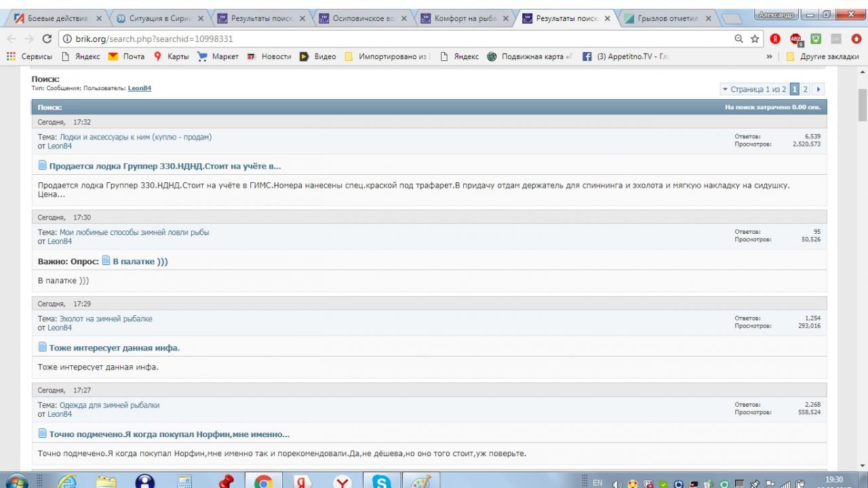Open Skype from the taskbar

[x=381, y=481]
